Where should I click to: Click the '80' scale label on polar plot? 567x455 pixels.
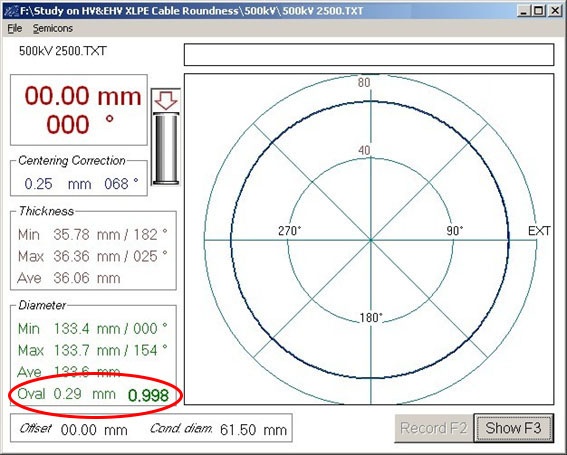pyautogui.click(x=364, y=82)
